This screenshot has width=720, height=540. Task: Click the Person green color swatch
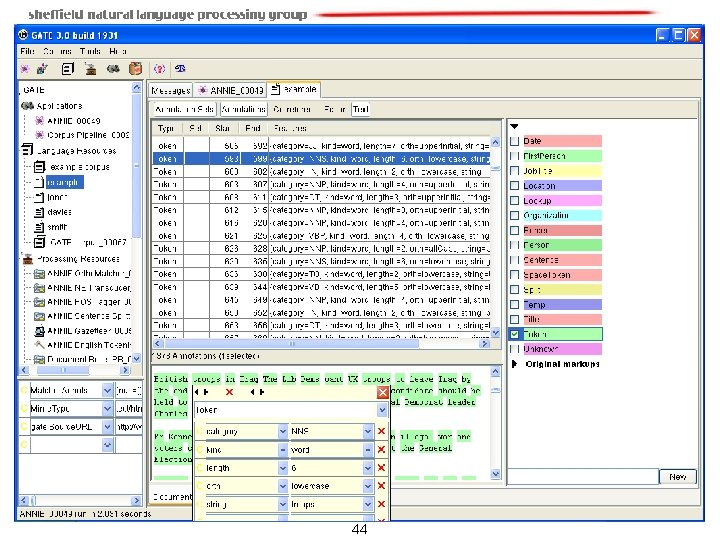tap(562, 245)
